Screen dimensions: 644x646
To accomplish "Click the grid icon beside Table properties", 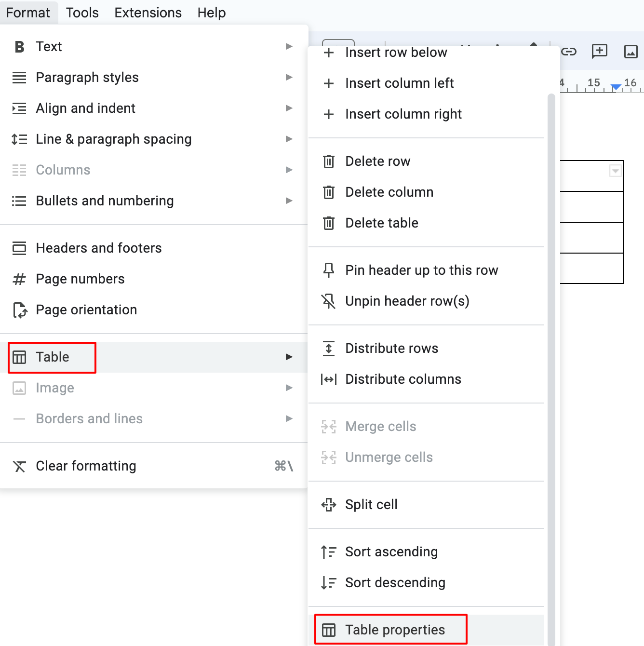I will [x=329, y=630].
